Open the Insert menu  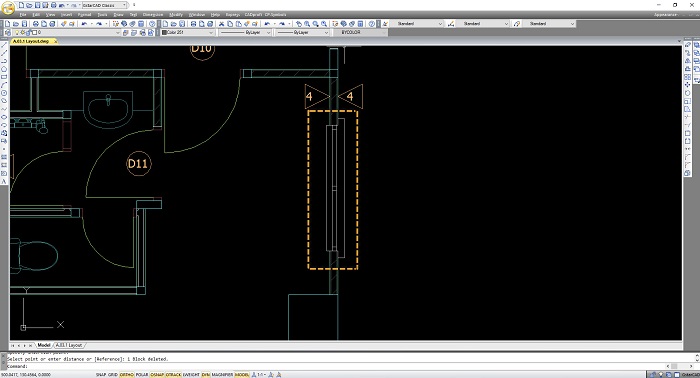point(66,15)
